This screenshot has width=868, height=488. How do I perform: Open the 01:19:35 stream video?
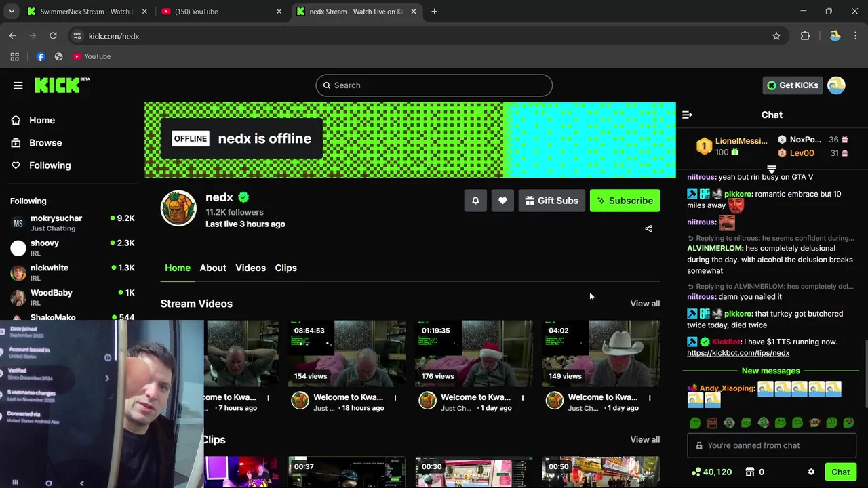tap(474, 354)
